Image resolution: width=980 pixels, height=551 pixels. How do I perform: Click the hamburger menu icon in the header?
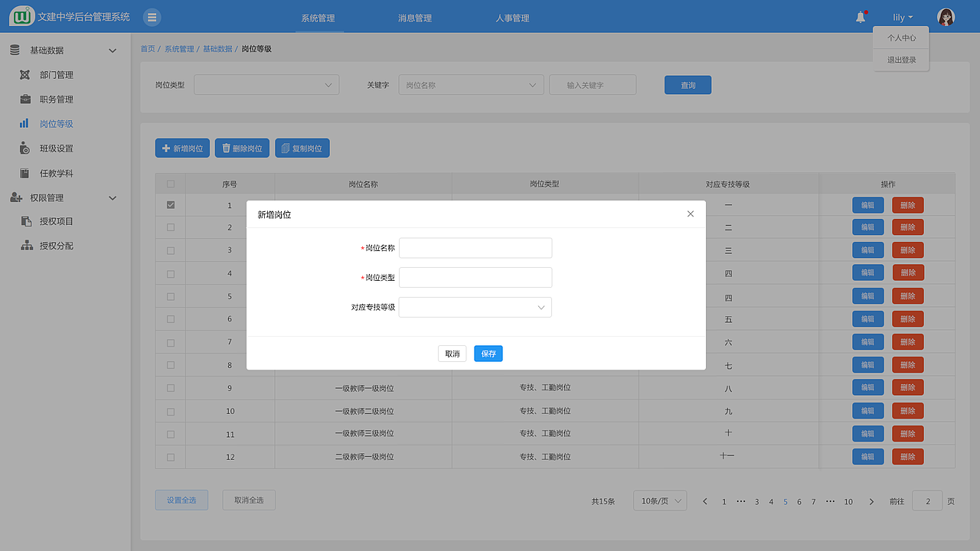pyautogui.click(x=152, y=16)
